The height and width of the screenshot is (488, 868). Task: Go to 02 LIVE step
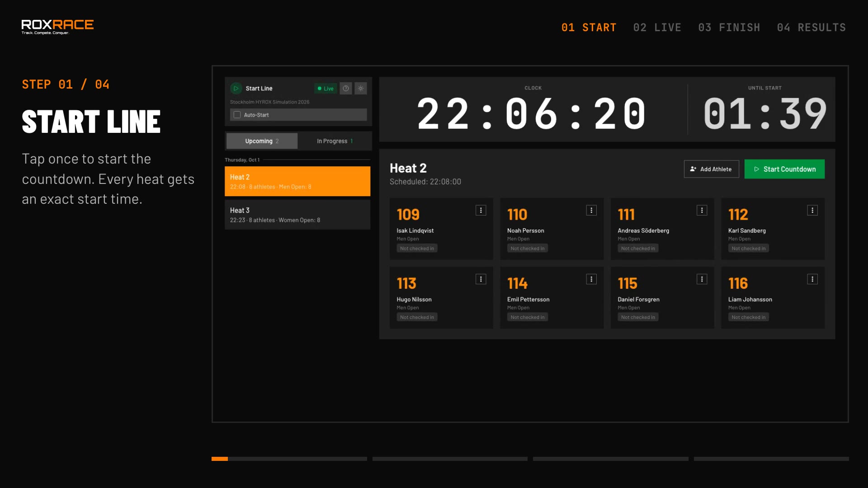[x=657, y=28]
